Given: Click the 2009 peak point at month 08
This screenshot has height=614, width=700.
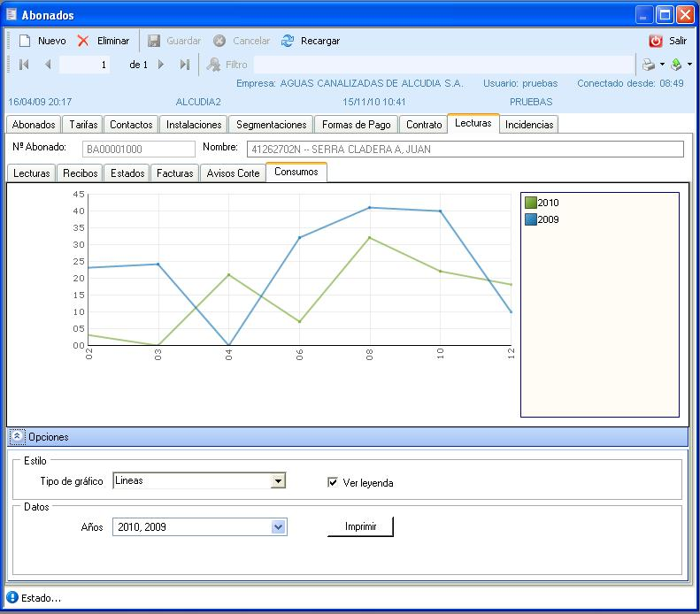Looking at the screenshot, I should click(369, 208).
